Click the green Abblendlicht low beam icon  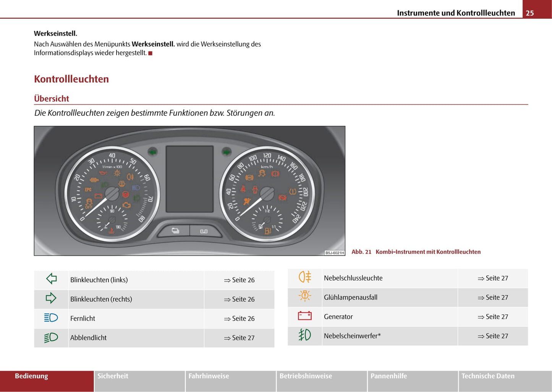coord(51,337)
